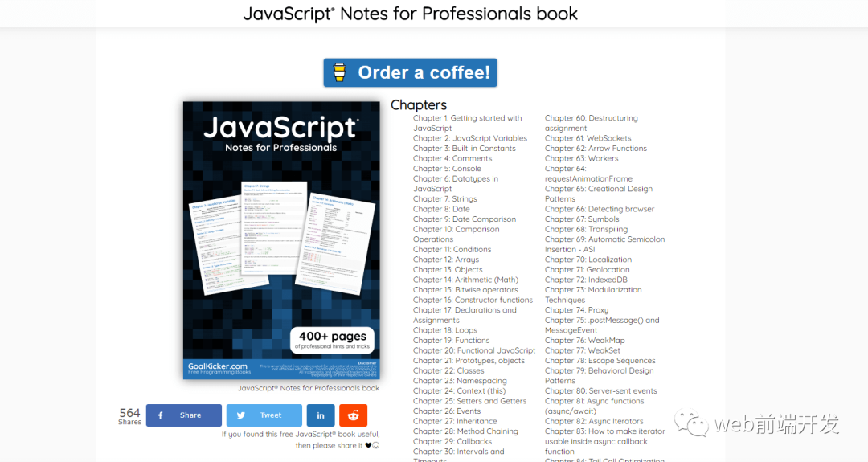Click the Facebook Share button

tap(184, 415)
